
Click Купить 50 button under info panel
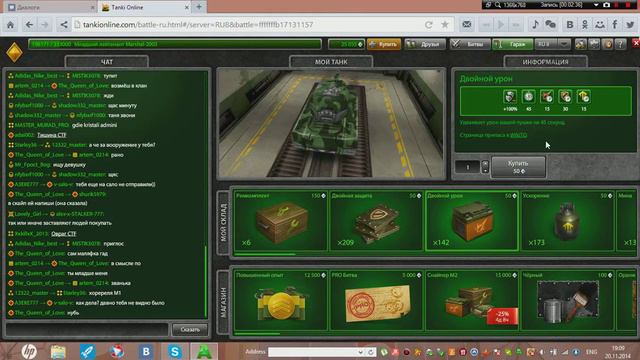[x=518, y=167]
